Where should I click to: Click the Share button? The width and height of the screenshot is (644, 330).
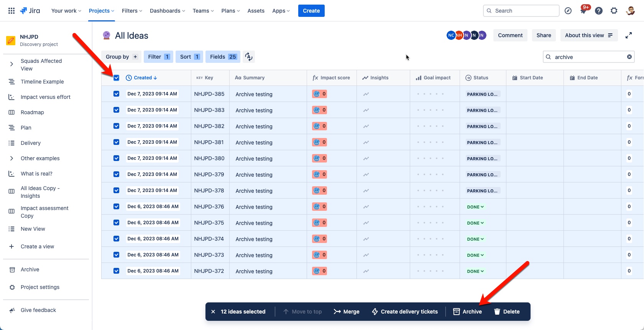[544, 35]
